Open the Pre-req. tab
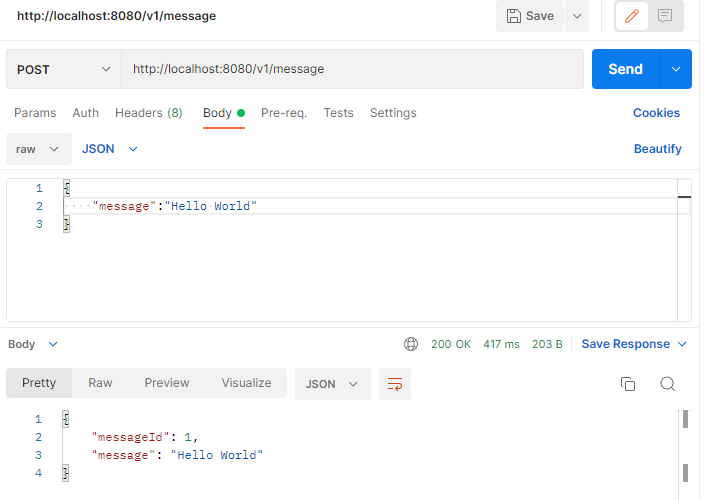 [284, 113]
